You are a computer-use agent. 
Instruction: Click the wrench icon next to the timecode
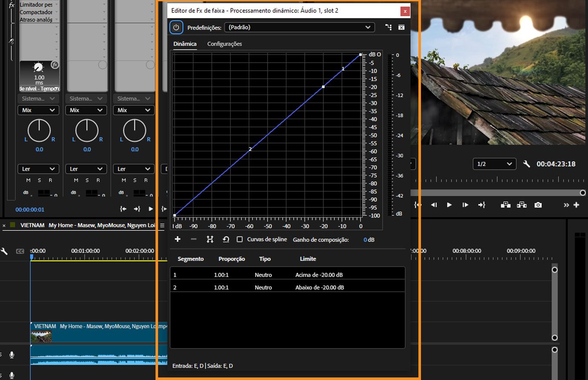click(x=527, y=164)
